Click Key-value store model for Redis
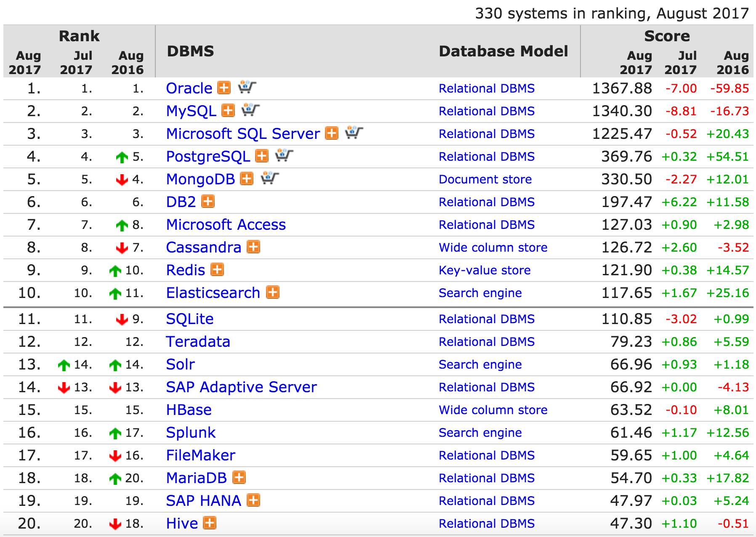756x537 pixels. coord(485,270)
